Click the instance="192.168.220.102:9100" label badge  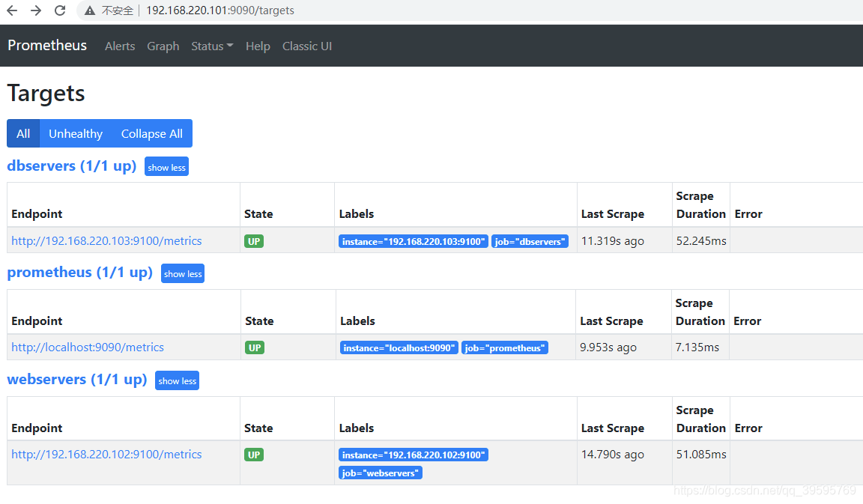(414, 455)
